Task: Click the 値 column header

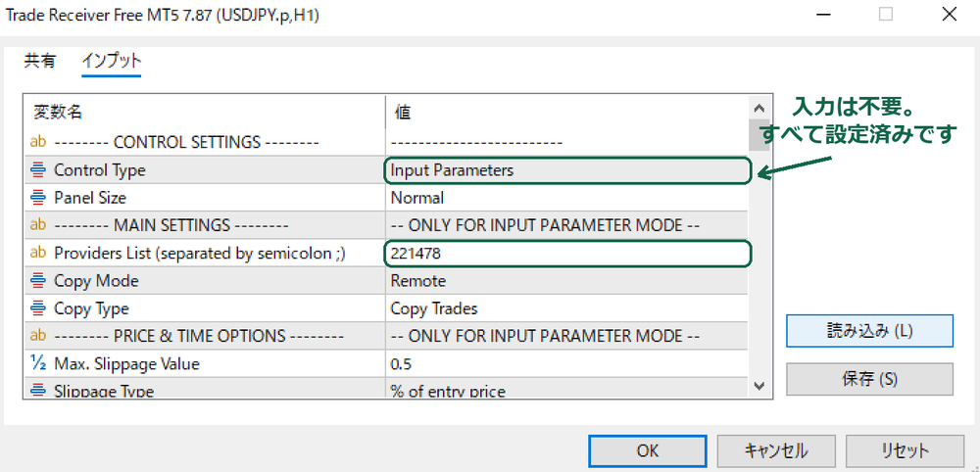Action: coord(403,113)
